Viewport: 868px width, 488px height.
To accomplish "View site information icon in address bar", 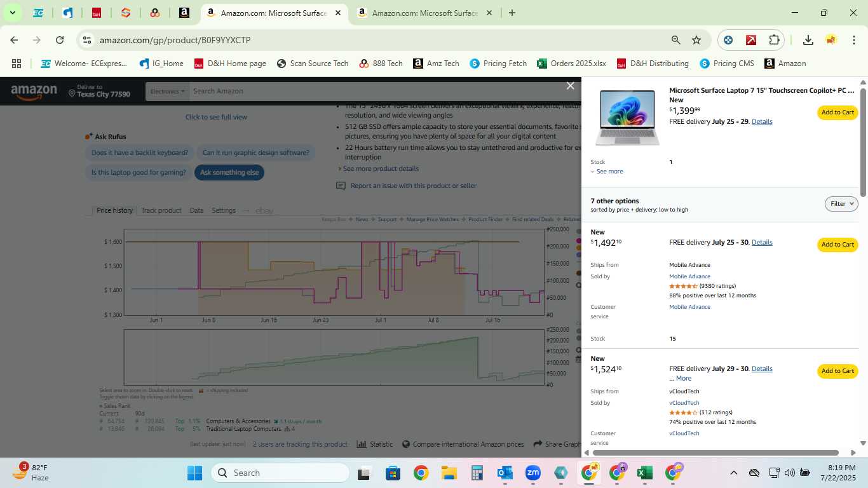I will click(x=87, y=40).
